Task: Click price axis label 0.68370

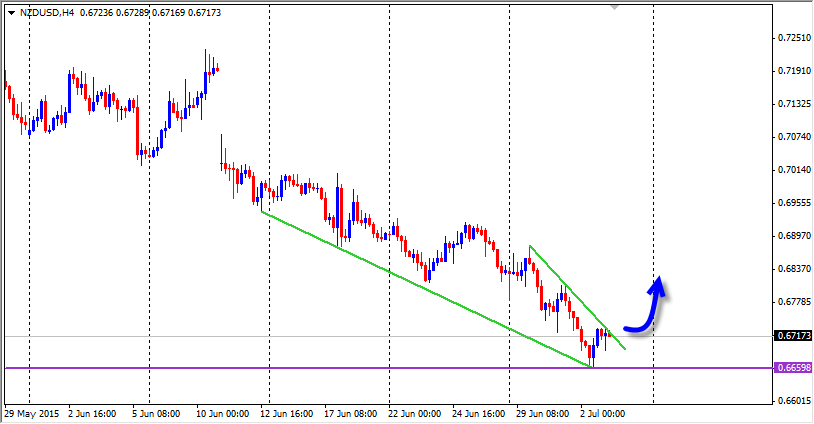Action: (x=794, y=269)
